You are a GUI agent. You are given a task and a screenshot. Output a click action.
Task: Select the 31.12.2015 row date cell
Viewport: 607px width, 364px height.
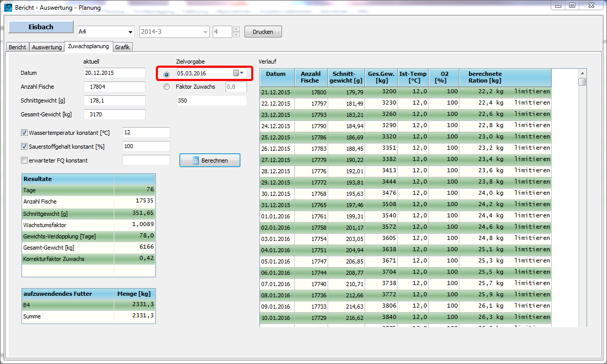pyautogui.click(x=277, y=205)
